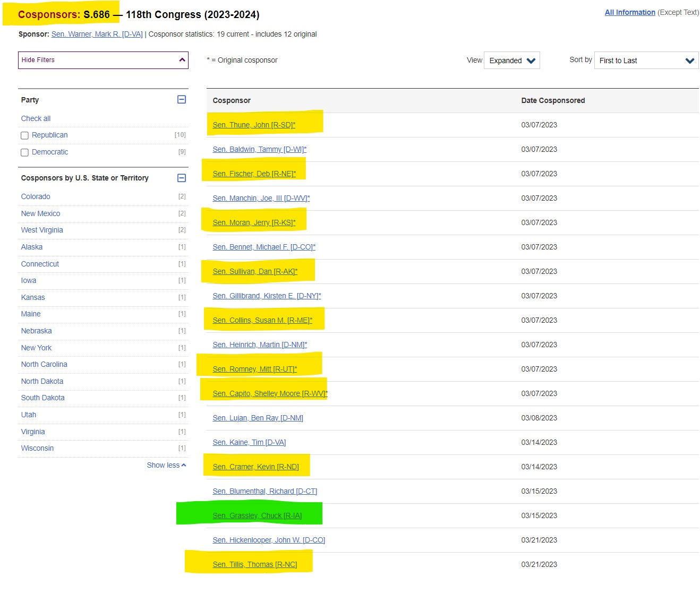This screenshot has height=602, width=700.
Task: Click the Cosponsors: S.686 page heading
Action: tap(64, 14)
